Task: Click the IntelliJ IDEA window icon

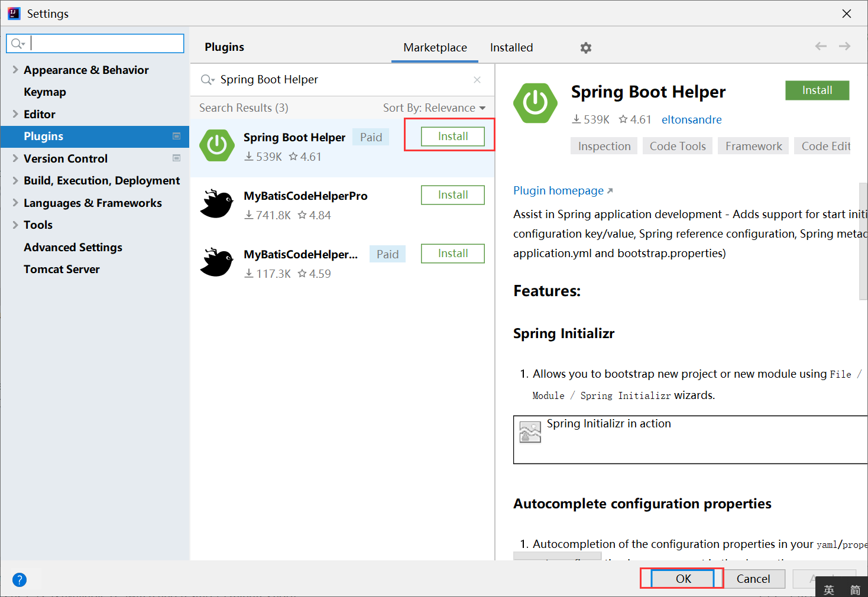Action: click(x=14, y=14)
